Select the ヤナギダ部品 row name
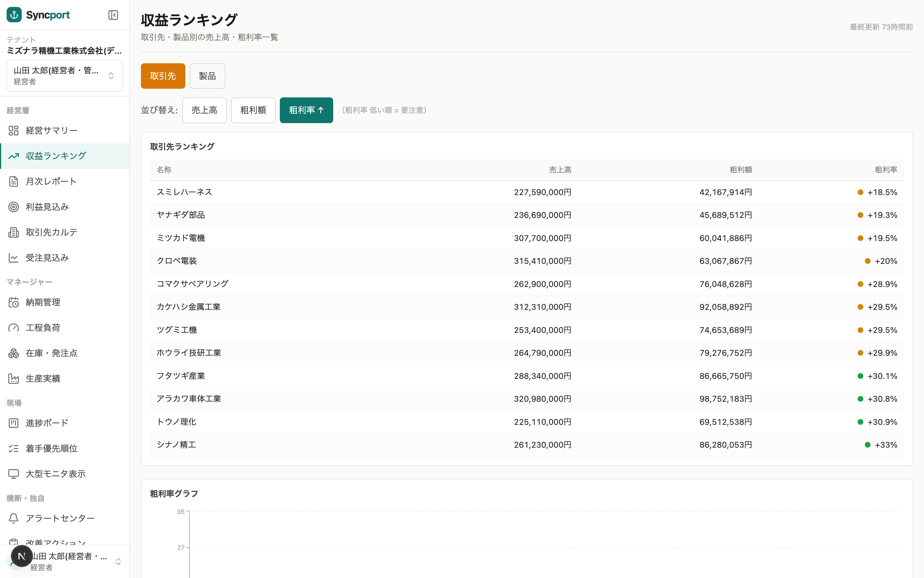The image size is (924, 578). click(x=180, y=215)
